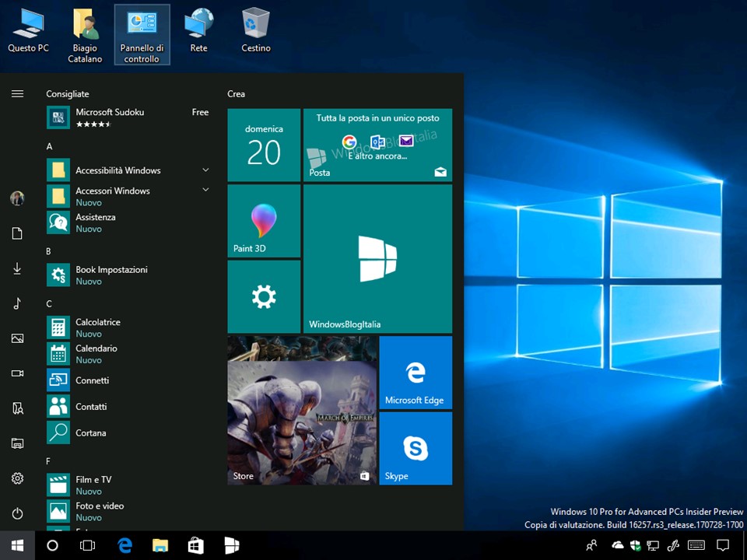Open Windows Defender shield tray icon
Screen dimensions: 747x560
pos(635,545)
